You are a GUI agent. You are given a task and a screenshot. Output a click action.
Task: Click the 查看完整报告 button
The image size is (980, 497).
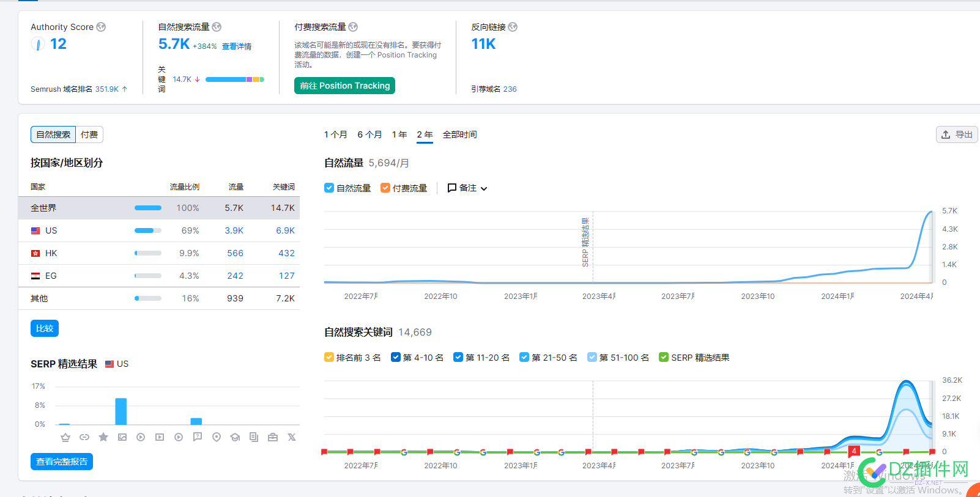(62, 462)
